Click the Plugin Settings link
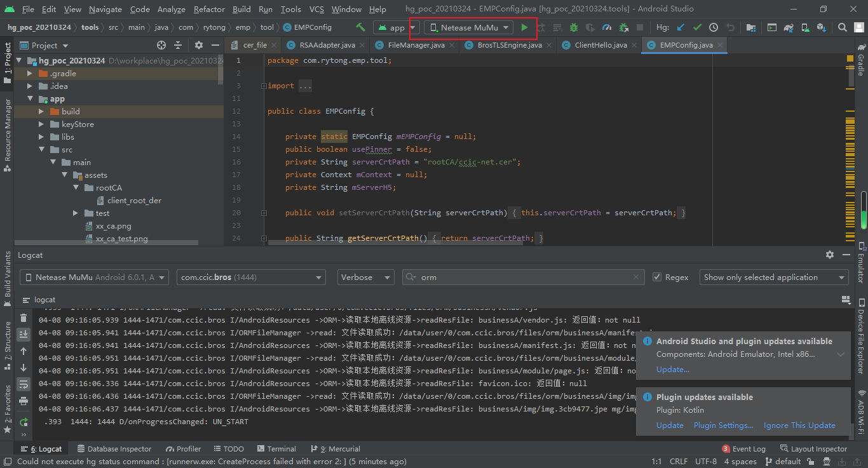The height and width of the screenshot is (468, 868). (x=723, y=425)
